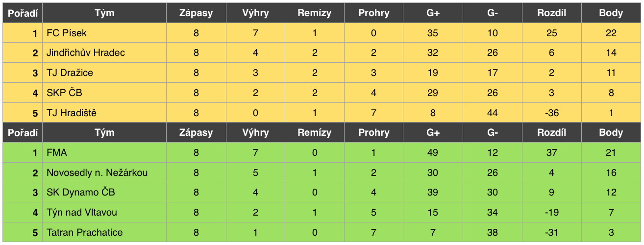644x245 pixels.
Task: Click the Tatran Prachatice team cell
Action: tap(104, 232)
